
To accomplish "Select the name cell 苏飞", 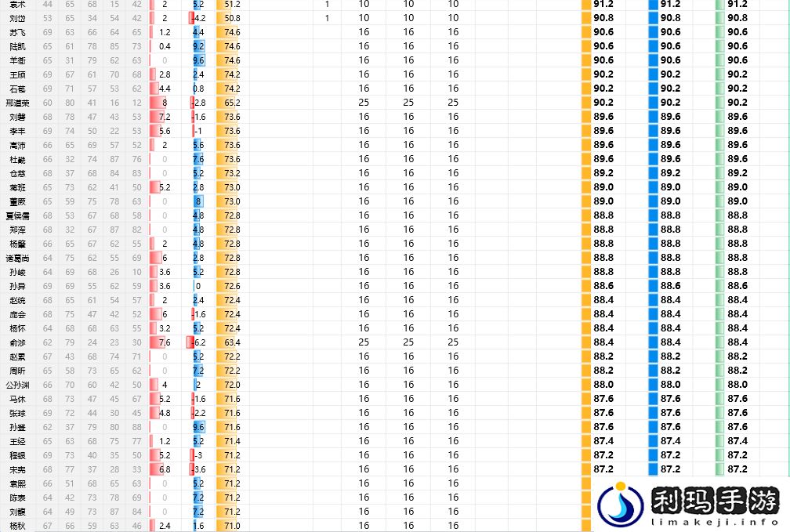I will [x=17, y=32].
